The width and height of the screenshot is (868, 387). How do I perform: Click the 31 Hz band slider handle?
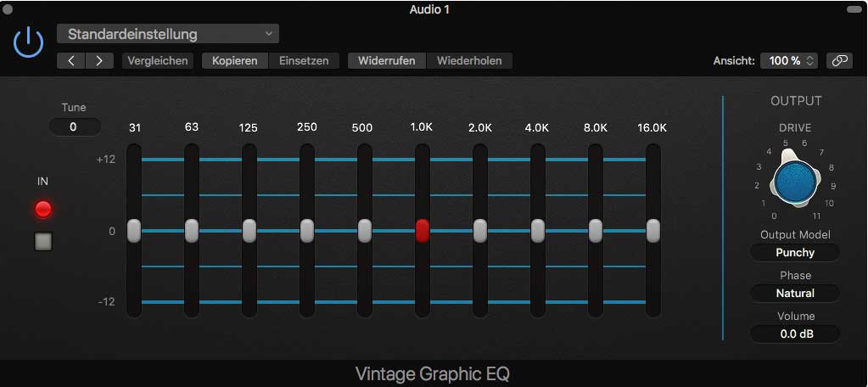point(134,230)
